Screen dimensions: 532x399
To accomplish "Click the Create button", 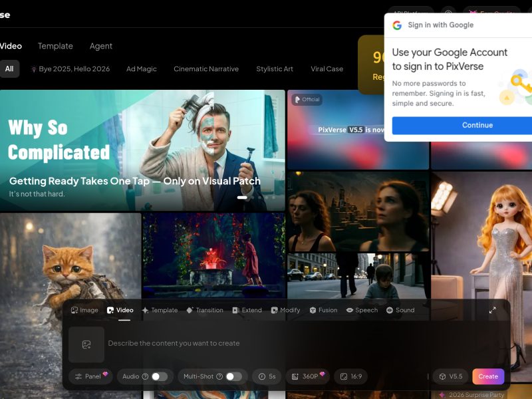I will 488,376.
